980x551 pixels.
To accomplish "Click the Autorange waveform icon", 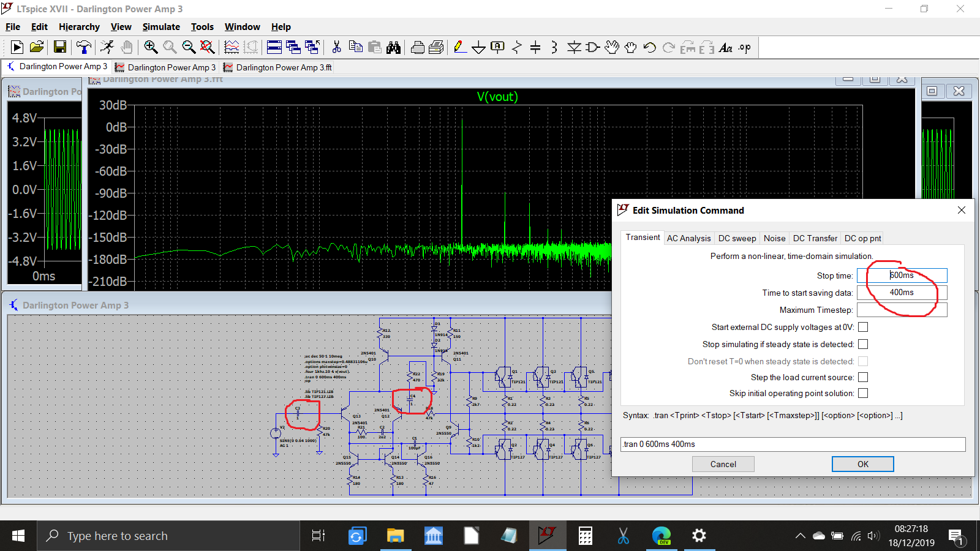I will point(232,47).
